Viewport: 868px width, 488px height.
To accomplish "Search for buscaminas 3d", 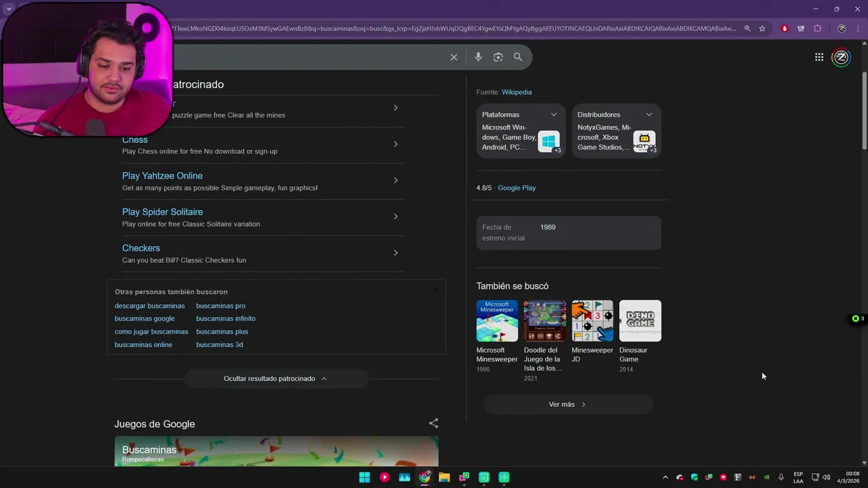I will pos(219,344).
